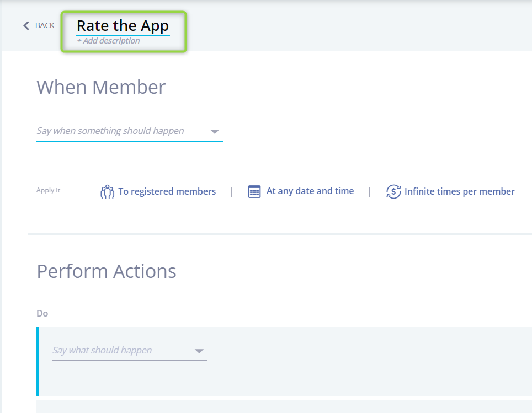Click the 'Apply it' label
Viewport: 532px width, 413px height.
(x=48, y=190)
